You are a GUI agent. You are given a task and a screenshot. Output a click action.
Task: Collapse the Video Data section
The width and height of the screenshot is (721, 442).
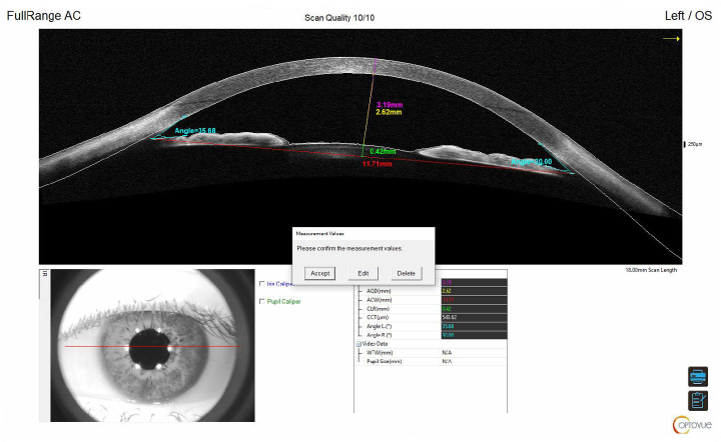tap(359, 344)
